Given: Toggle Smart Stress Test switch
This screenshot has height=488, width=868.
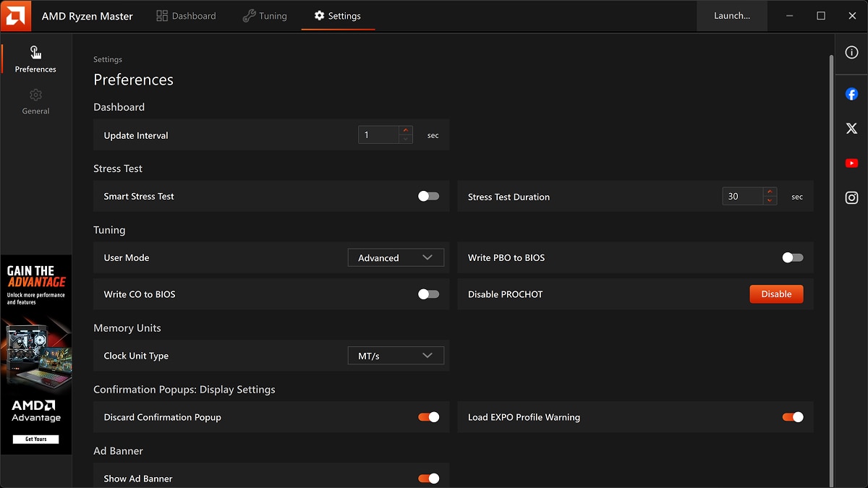Looking at the screenshot, I should coord(429,196).
